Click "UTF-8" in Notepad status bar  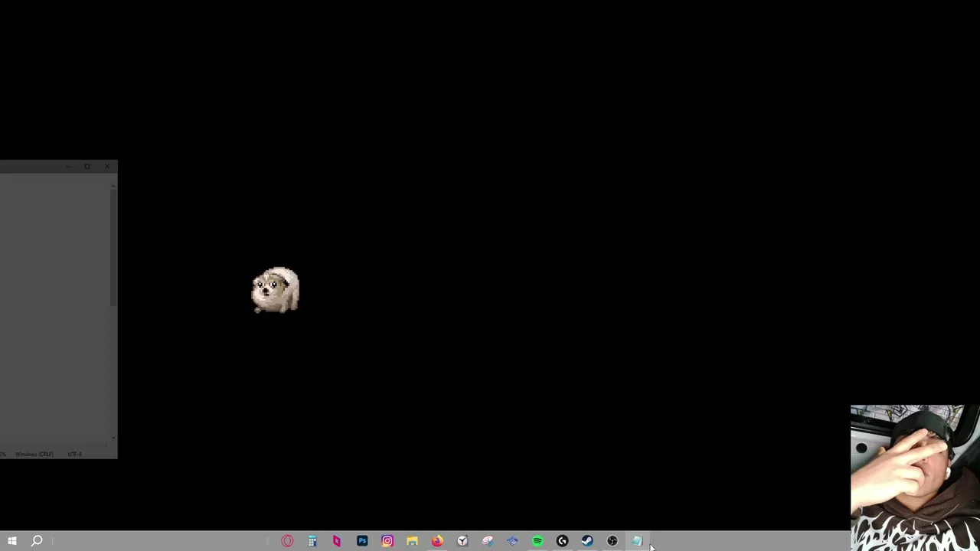click(x=74, y=454)
